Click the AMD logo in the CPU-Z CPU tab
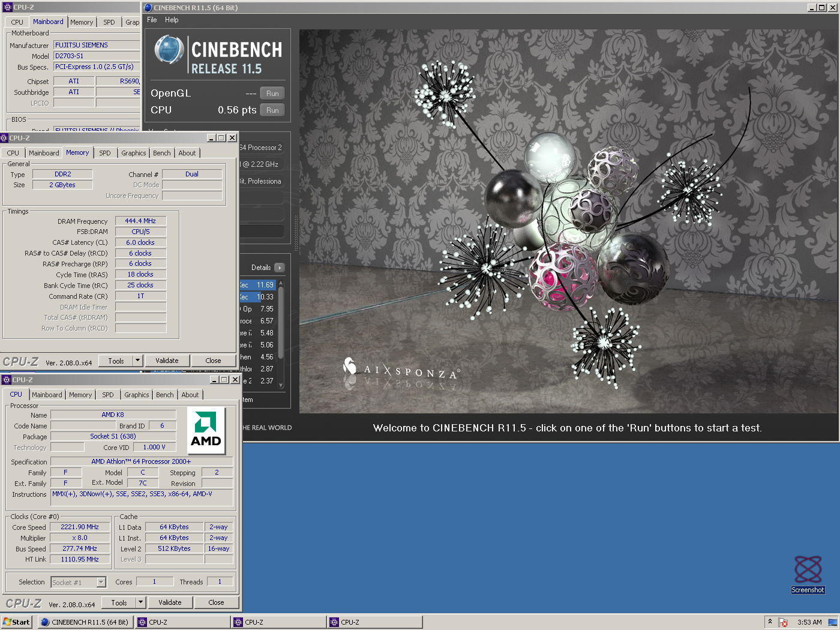Image resolution: width=840 pixels, height=630 pixels. (206, 430)
